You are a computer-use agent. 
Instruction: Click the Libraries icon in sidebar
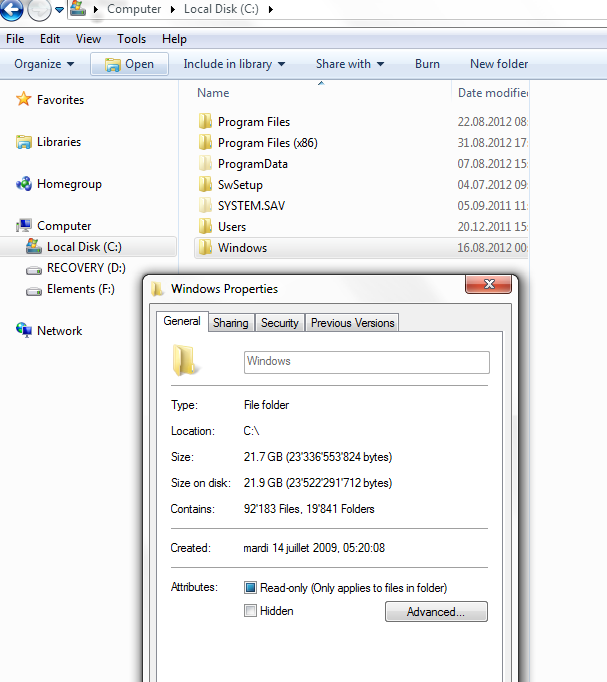pyautogui.click(x=23, y=142)
